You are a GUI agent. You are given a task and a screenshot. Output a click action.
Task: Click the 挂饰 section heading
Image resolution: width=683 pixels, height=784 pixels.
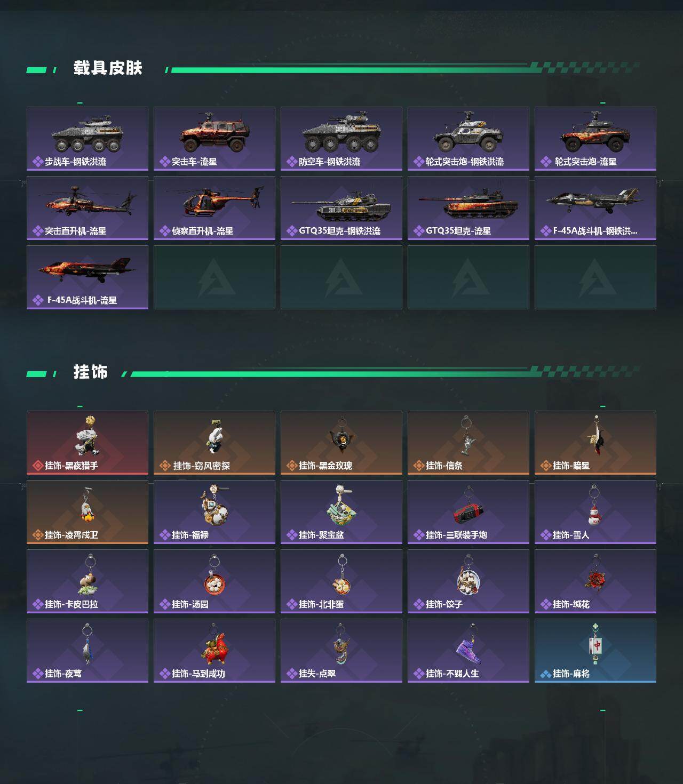click(91, 372)
